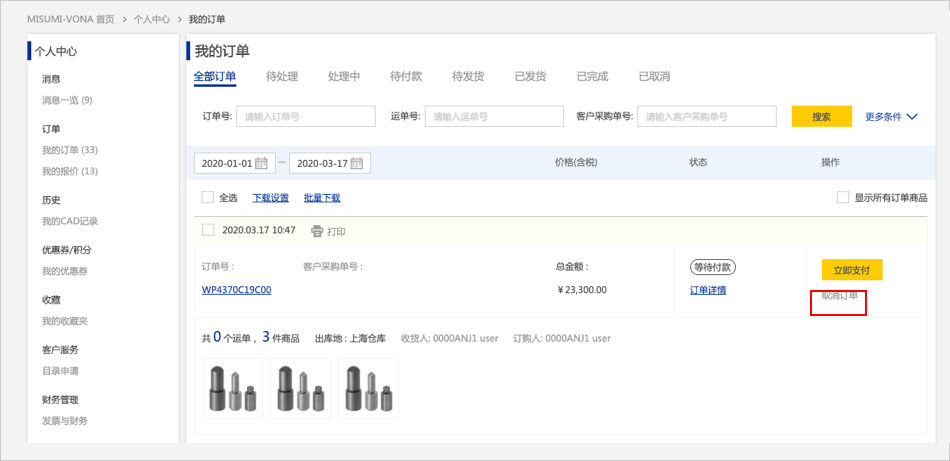Toggle the 全选 select-all checkbox

208,198
